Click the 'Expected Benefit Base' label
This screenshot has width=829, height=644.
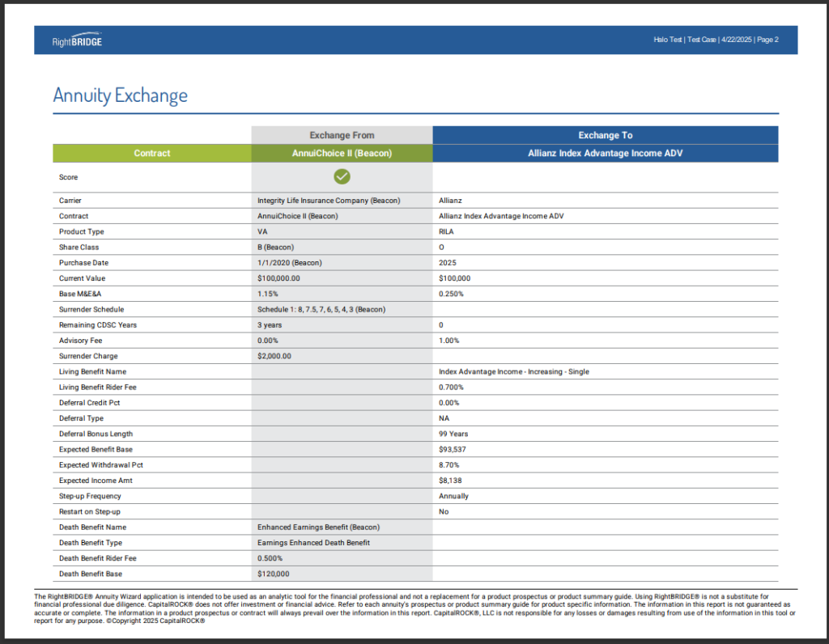coord(96,450)
